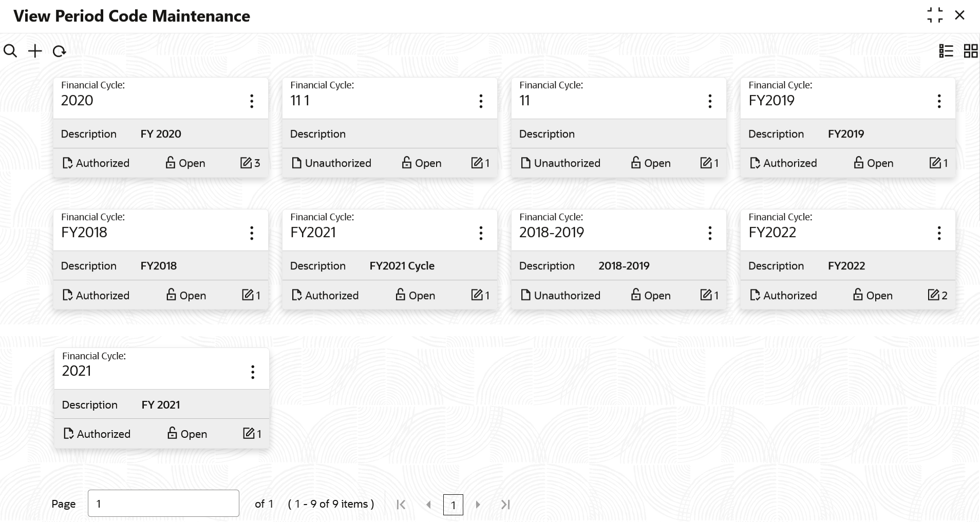Select page 1 in pagination
This screenshot has height=522, width=980.
453,505
